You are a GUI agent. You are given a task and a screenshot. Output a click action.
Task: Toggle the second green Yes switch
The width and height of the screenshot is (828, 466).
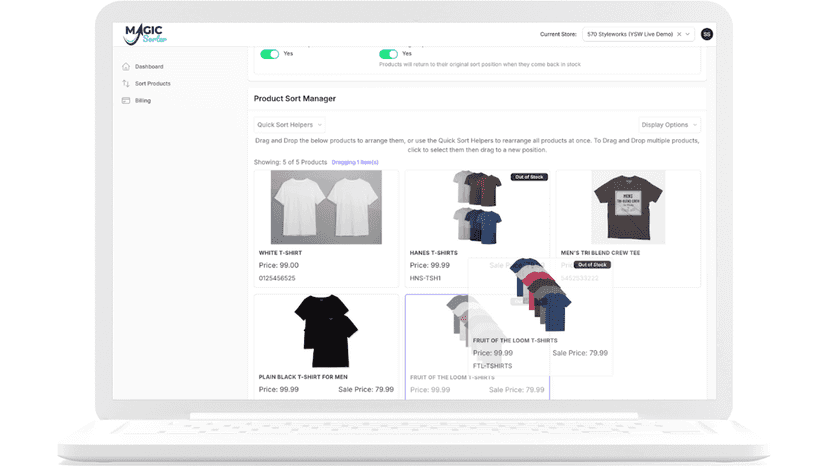[x=388, y=54]
